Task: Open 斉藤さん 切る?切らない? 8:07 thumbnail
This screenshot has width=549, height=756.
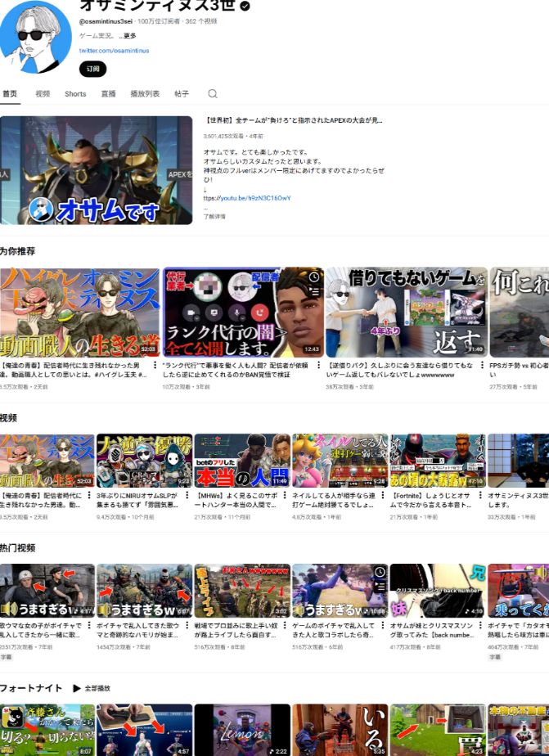Action: (47, 730)
